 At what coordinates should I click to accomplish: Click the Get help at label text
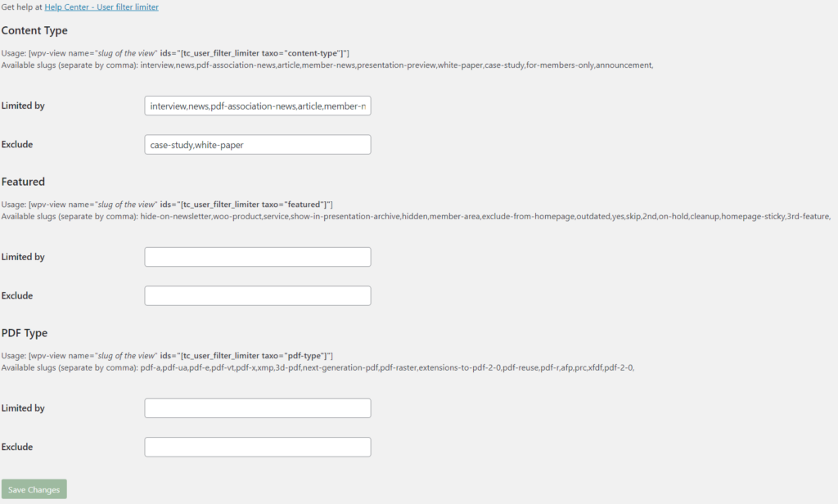22,7
